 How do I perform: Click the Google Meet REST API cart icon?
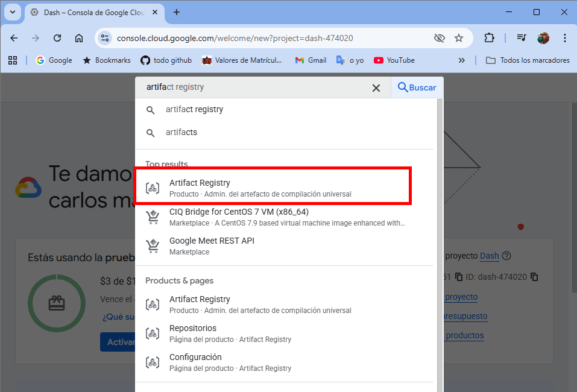coord(153,246)
